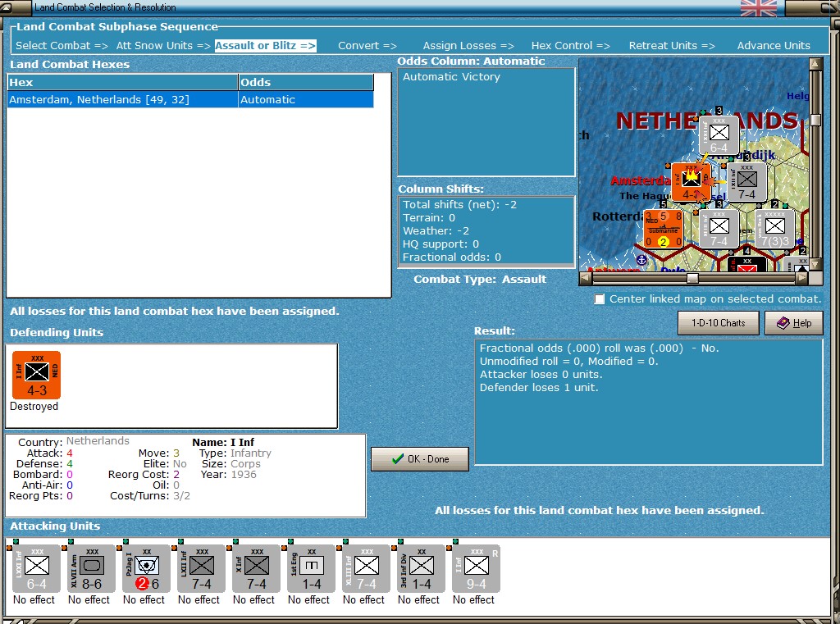840x624 pixels.
Task: Click the OK - Done button
Action: 420,459
